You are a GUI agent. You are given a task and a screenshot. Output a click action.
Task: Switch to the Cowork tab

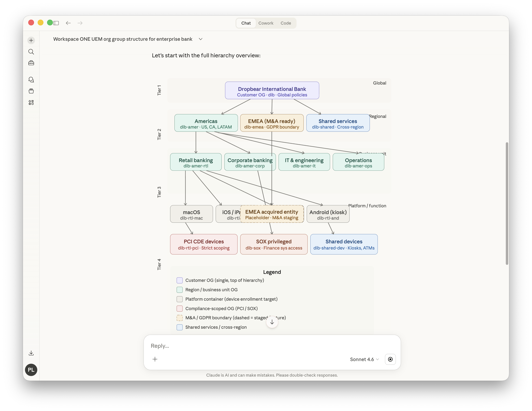pyautogui.click(x=266, y=23)
